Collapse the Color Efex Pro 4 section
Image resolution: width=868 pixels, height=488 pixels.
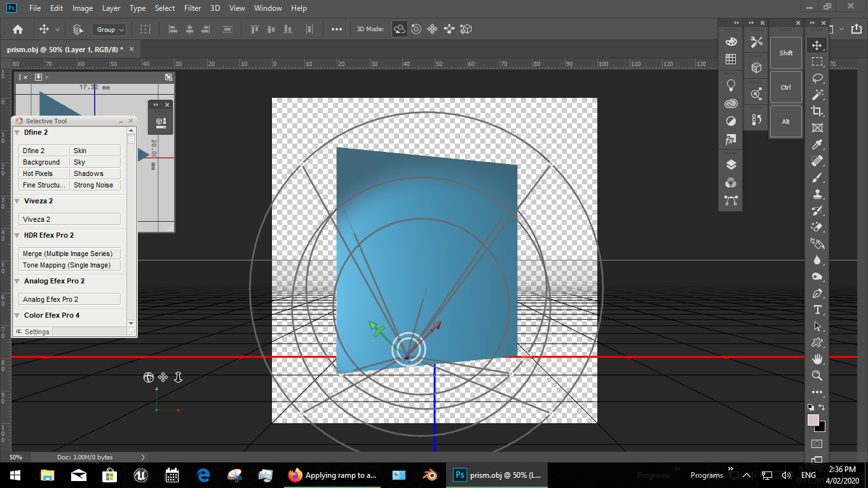click(x=17, y=315)
